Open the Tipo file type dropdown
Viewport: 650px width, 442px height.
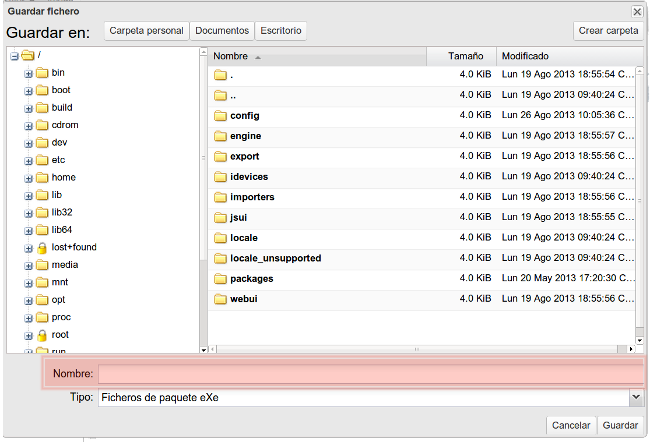[x=636, y=398]
